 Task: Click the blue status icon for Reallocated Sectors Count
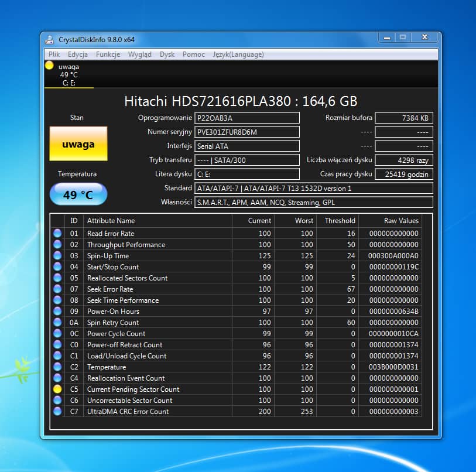pos(57,278)
